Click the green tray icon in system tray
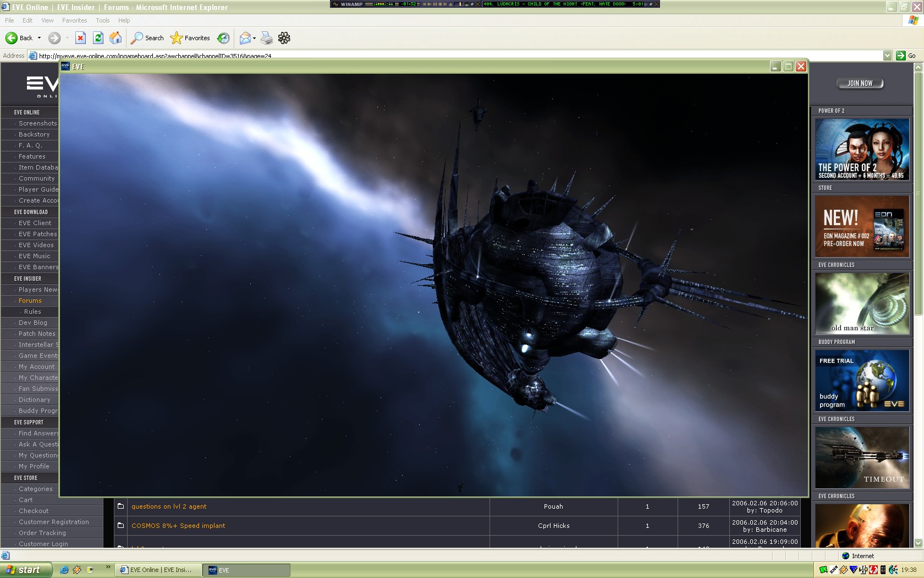Screen dimensions: 924x578 (823, 570)
